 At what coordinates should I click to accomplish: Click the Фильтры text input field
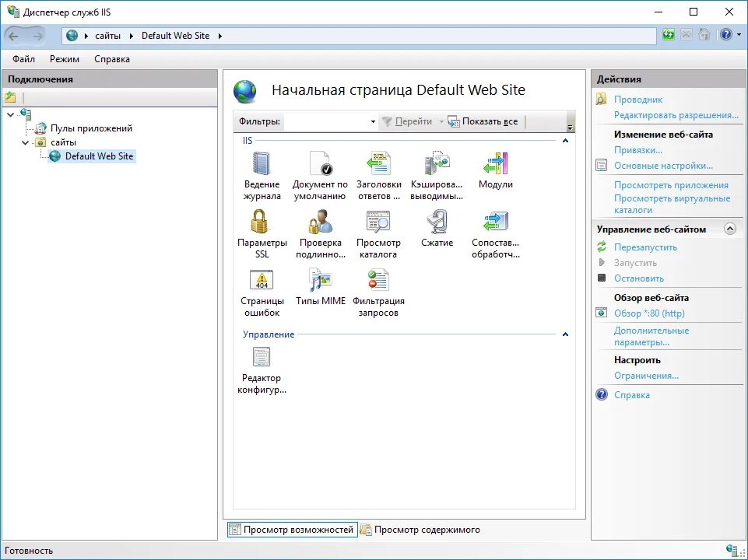point(326,121)
